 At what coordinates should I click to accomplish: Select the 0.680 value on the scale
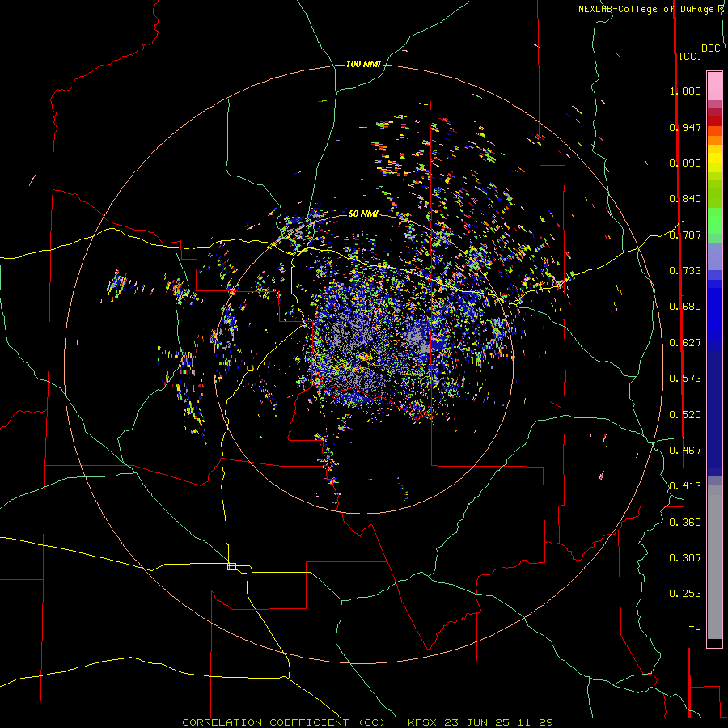(x=685, y=307)
